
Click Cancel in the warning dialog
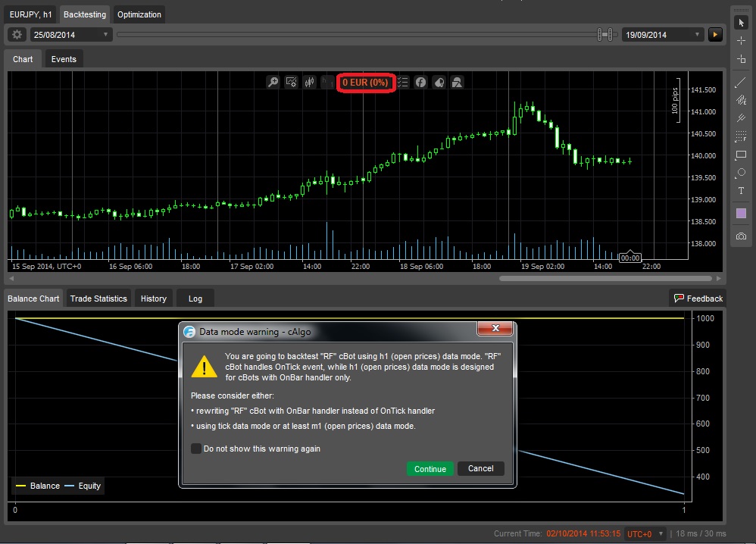tap(481, 468)
